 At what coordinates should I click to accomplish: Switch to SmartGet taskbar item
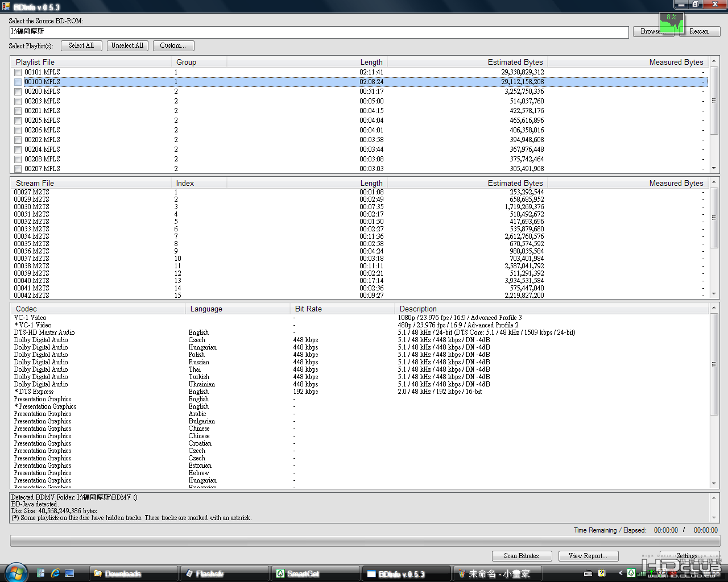pos(316,573)
